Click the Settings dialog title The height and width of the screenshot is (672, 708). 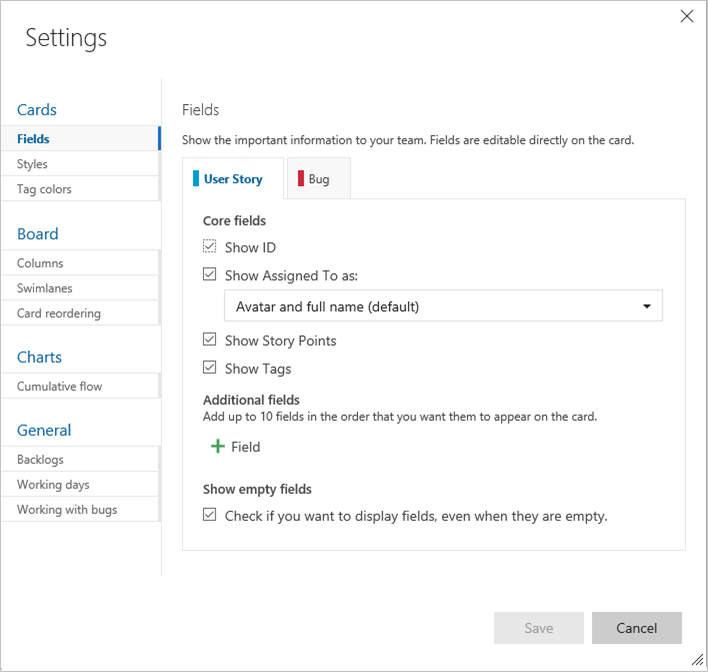[66, 38]
